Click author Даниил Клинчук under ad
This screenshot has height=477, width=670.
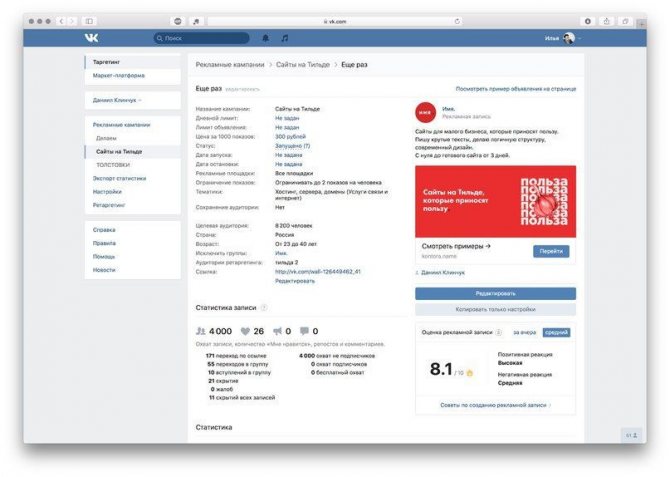443,272
